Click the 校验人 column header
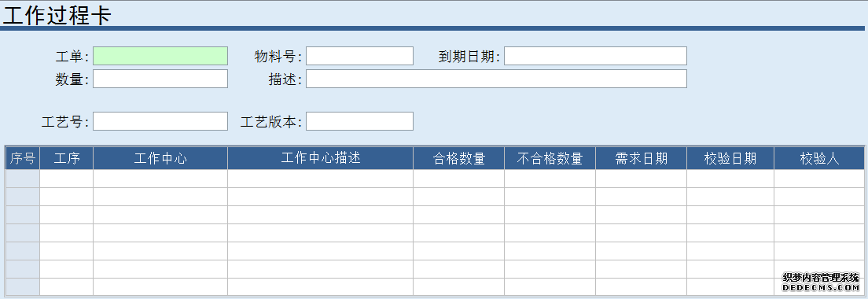Image resolution: width=868 pixels, height=299 pixels. [819, 158]
